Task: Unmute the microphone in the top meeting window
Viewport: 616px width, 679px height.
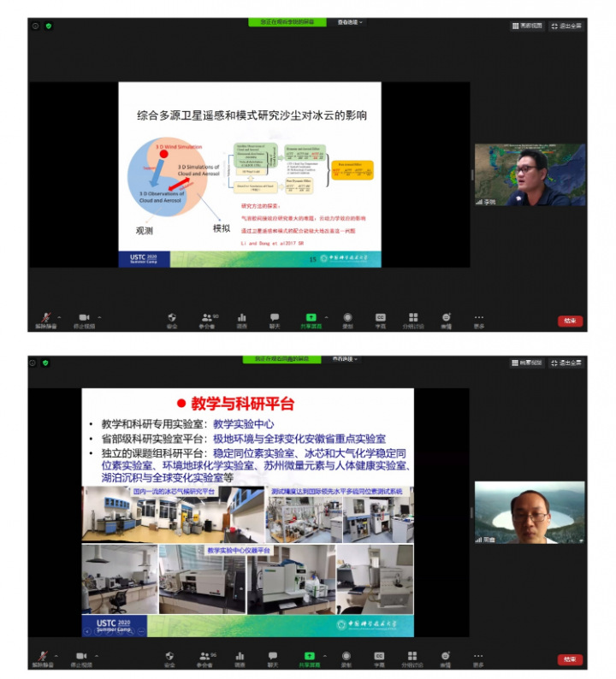Action: coord(42,317)
